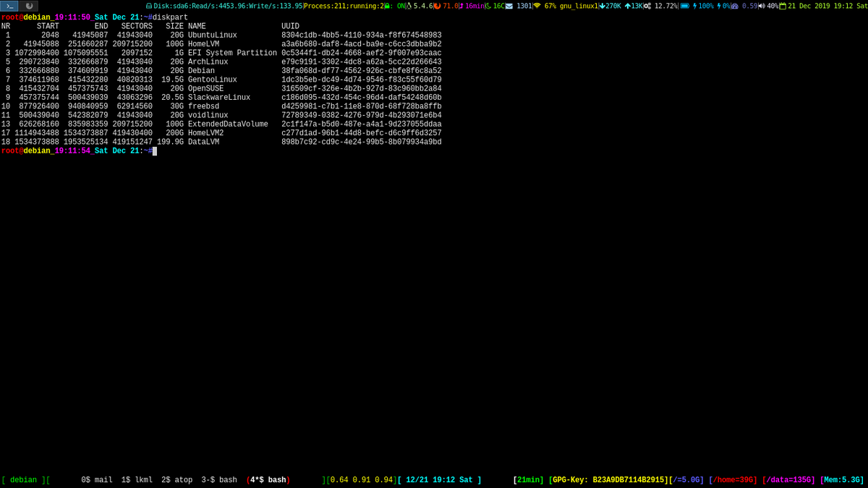Select the freebsd partition name
The height and width of the screenshot is (488, 868).
click(203, 106)
